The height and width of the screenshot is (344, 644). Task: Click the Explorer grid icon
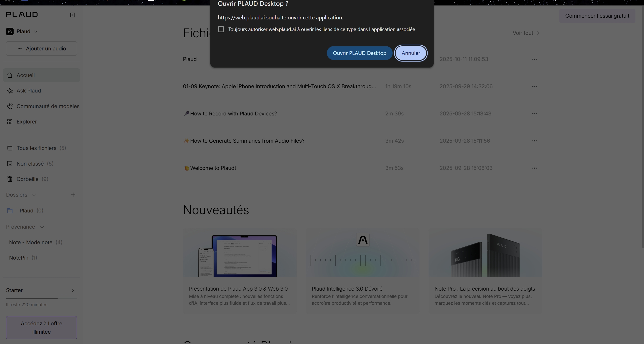point(10,122)
